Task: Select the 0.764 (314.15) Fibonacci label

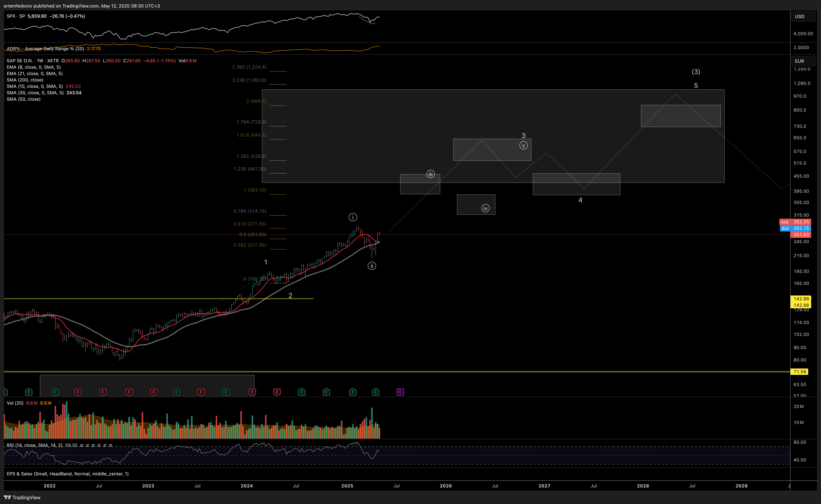Action: point(250,211)
